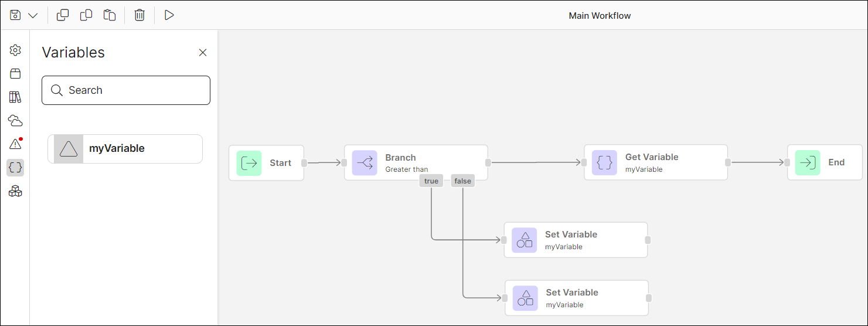Image resolution: width=868 pixels, height=326 pixels.
Task: Click the false output of Branch
Action: 462,181
